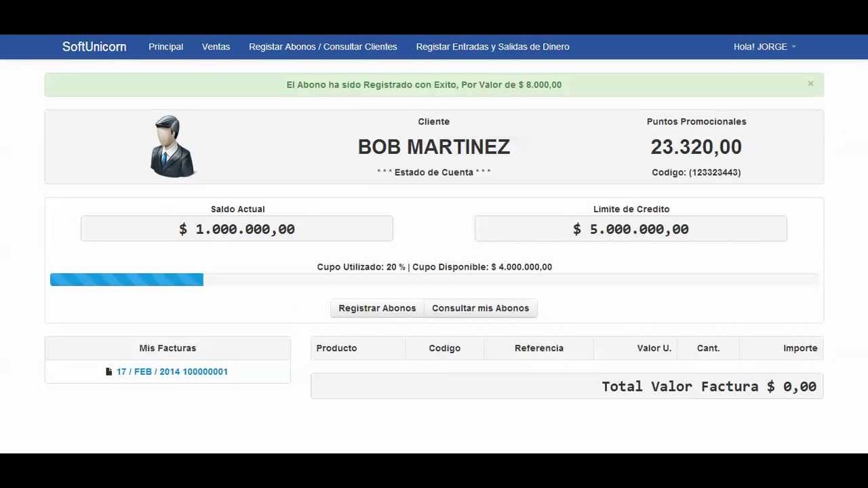The image size is (868, 488).
Task: Open the Principal menu item
Action: [165, 47]
